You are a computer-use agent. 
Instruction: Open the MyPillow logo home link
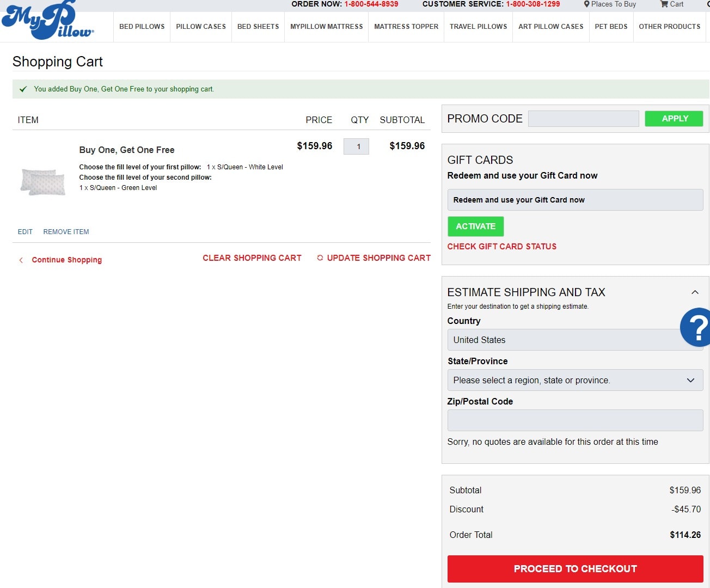[48, 20]
